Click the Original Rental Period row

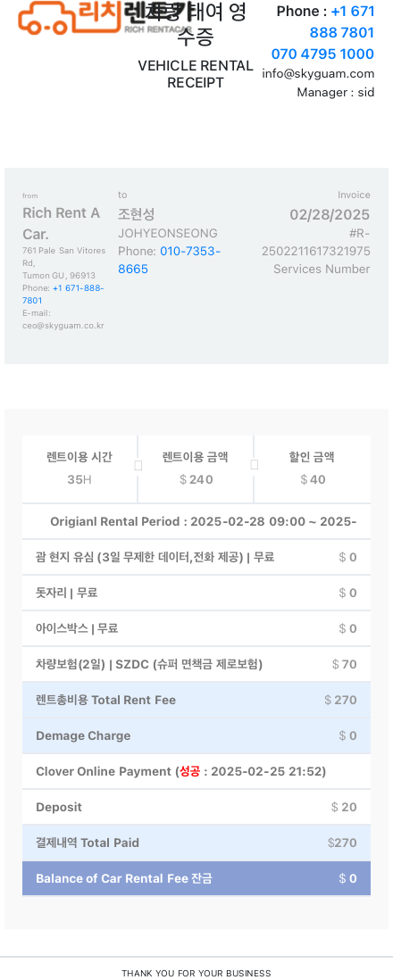196,521
